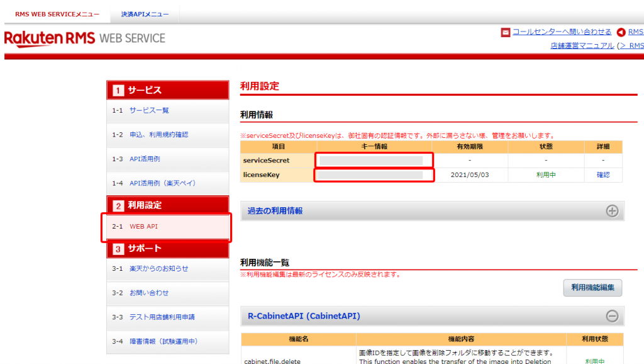Open the 確認 link for licenseKey

pyautogui.click(x=603, y=175)
